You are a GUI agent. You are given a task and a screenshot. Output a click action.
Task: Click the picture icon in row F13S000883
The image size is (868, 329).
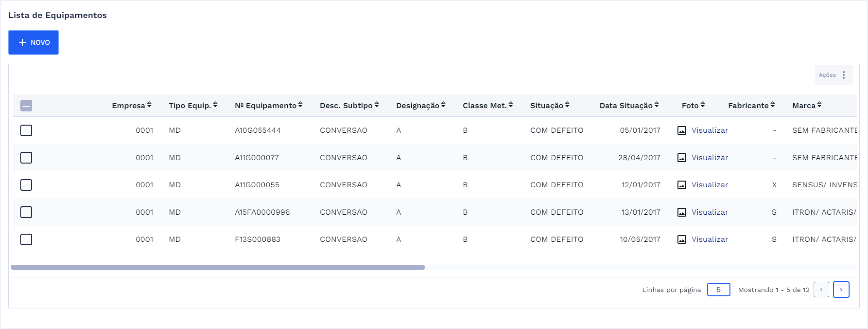(x=681, y=239)
